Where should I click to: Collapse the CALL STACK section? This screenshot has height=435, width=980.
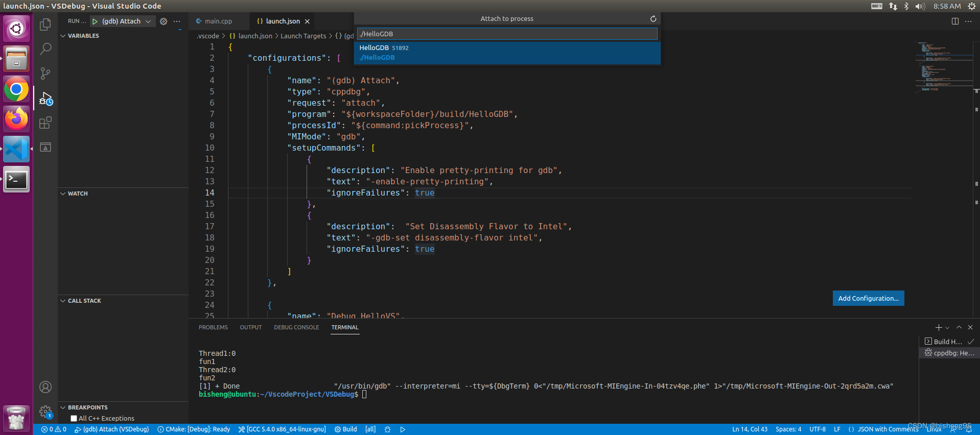tap(63, 301)
